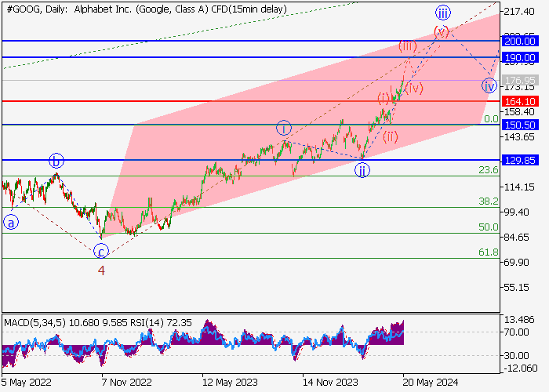This screenshot has width=549, height=392.
Task: Click the 70.00 RSI scale value
Action: 516,332
